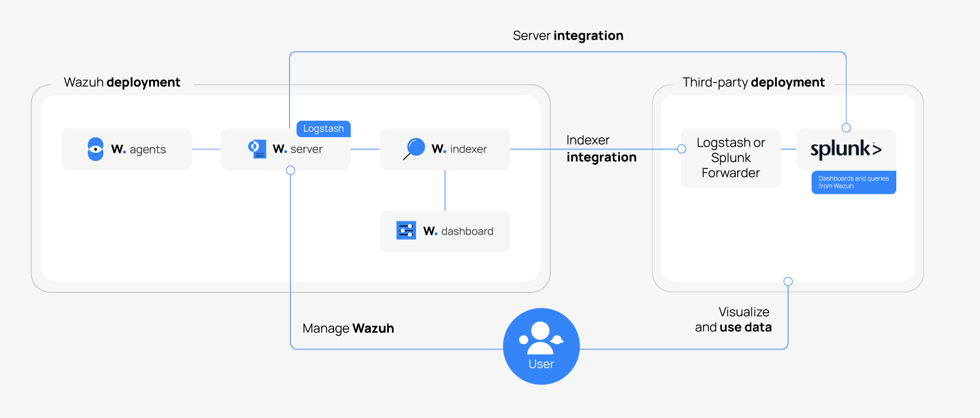This screenshot has width=980, height=418.
Task: Click the Wazuh agents eye icon
Action: point(95,149)
